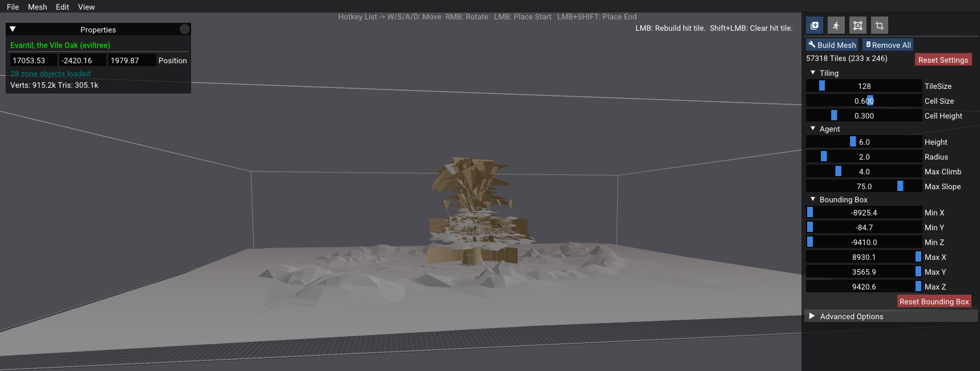The height and width of the screenshot is (371, 980).
Task: Collapse the Bounding Box section
Action: coord(813,199)
